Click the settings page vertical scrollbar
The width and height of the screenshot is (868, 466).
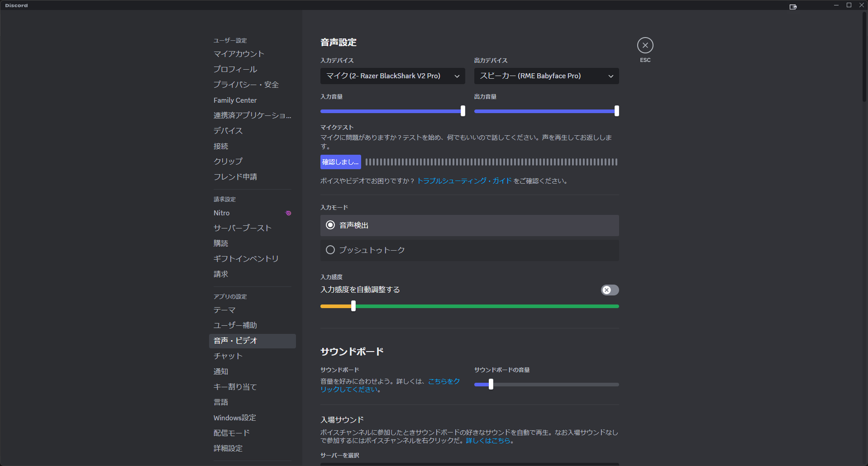pyautogui.click(x=864, y=57)
